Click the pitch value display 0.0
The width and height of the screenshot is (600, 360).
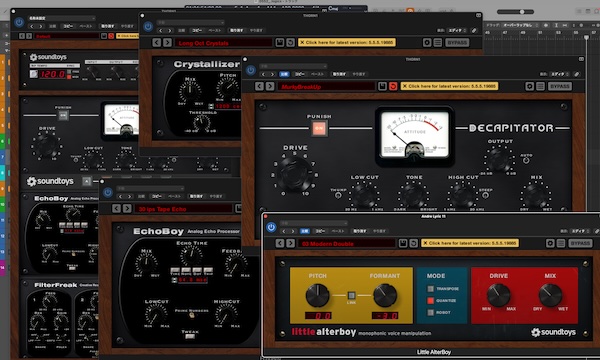tap(318, 316)
